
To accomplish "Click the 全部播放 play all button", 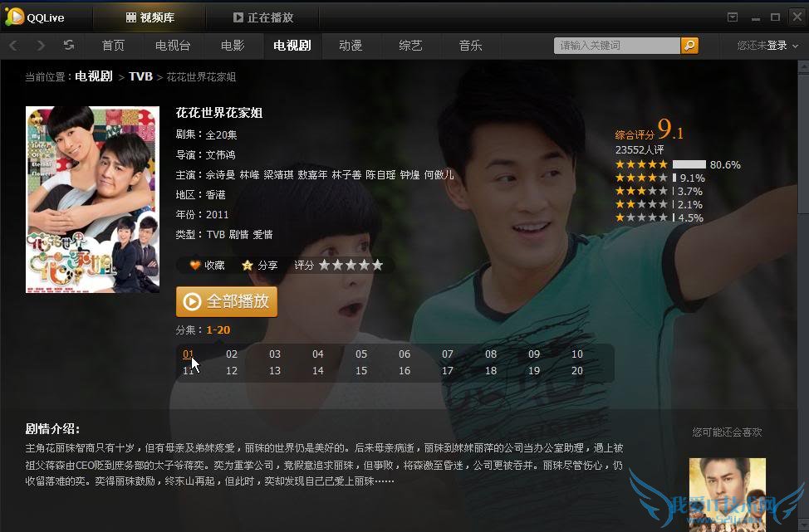I will 227,301.
